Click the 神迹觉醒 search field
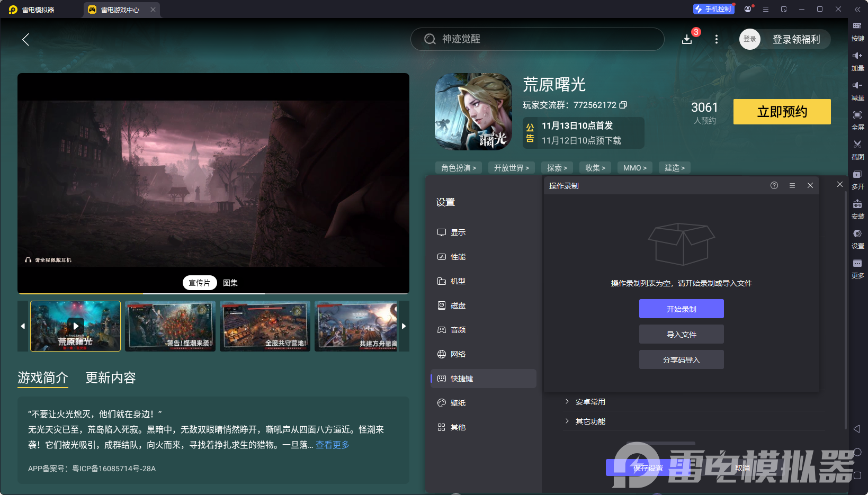868x495 pixels. [537, 39]
